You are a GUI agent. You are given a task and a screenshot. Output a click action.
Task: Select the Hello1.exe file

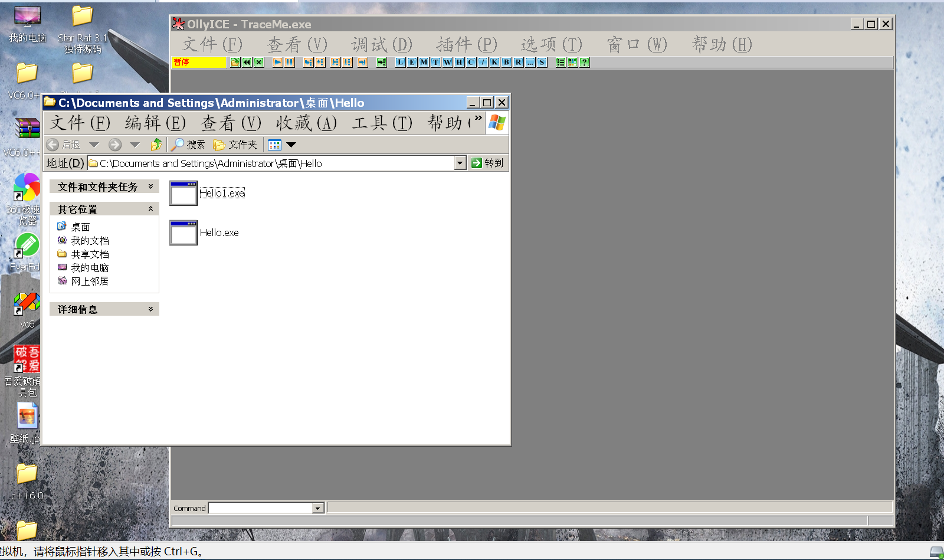point(207,193)
